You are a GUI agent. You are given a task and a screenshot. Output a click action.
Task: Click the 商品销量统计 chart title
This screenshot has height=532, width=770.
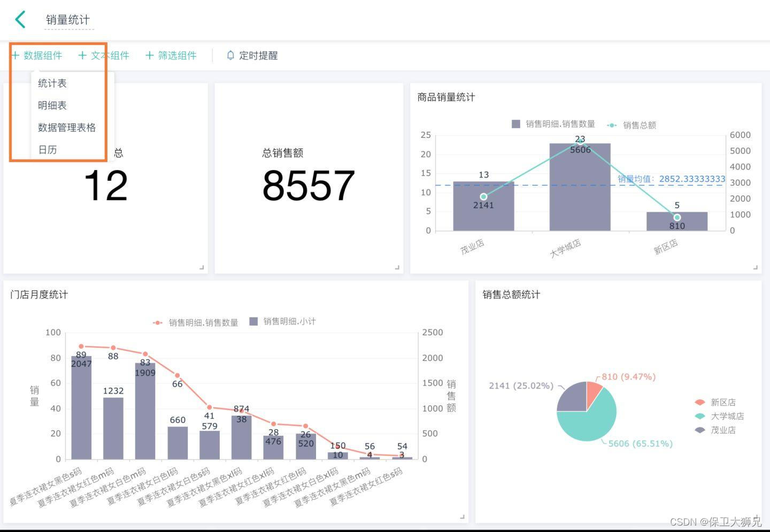(x=446, y=97)
